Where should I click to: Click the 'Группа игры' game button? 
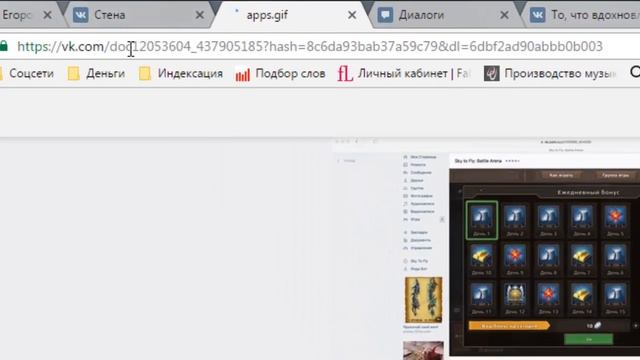tap(615, 175)
